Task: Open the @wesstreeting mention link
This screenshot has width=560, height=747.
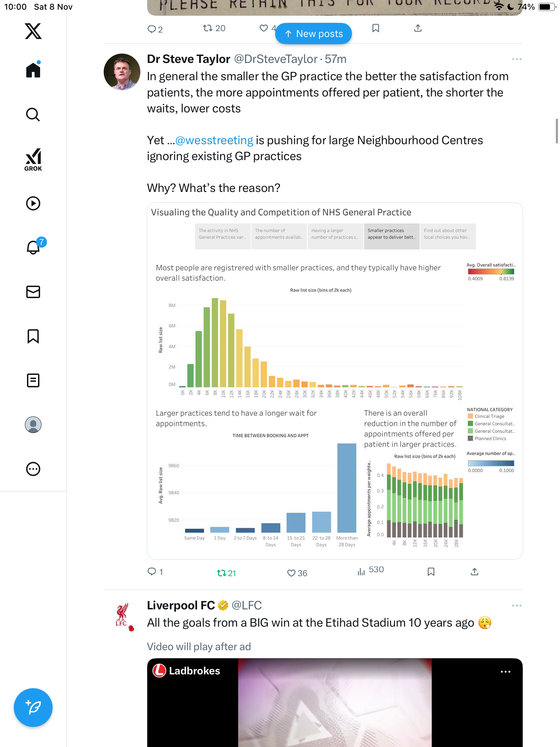Action: pos(214,140)
